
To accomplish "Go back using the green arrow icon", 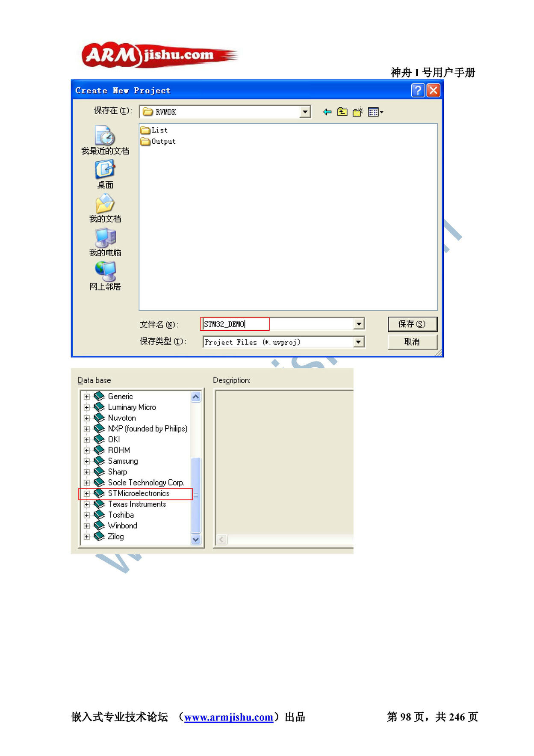I will pos(327,112).
